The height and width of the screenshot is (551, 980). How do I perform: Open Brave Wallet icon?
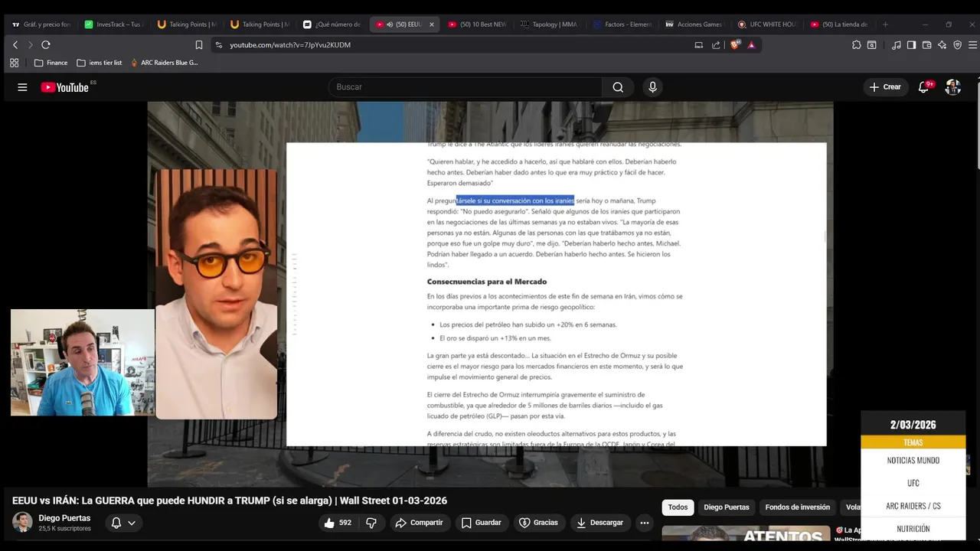927,45
